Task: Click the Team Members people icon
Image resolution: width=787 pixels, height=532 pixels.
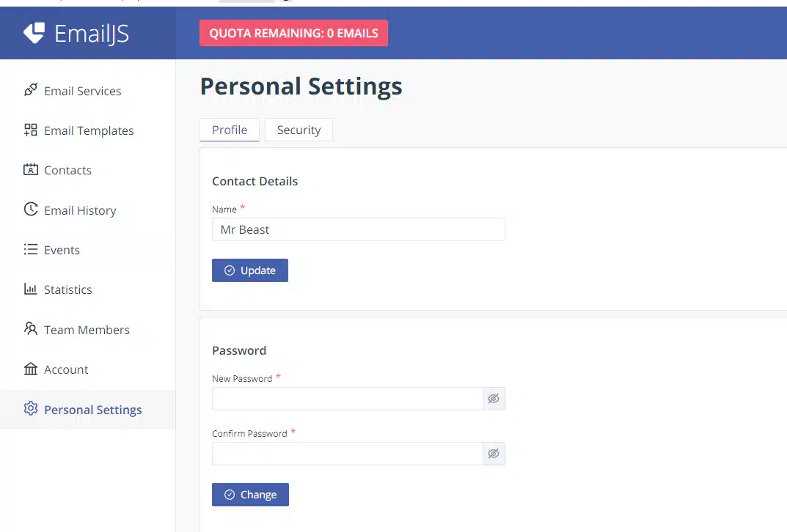Action: click(31, 329)
